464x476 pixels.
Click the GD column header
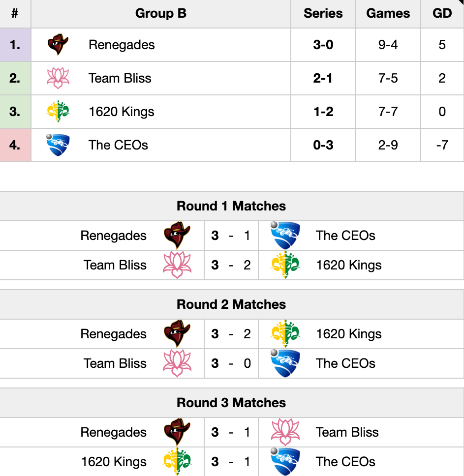click(x=442, y=13)
